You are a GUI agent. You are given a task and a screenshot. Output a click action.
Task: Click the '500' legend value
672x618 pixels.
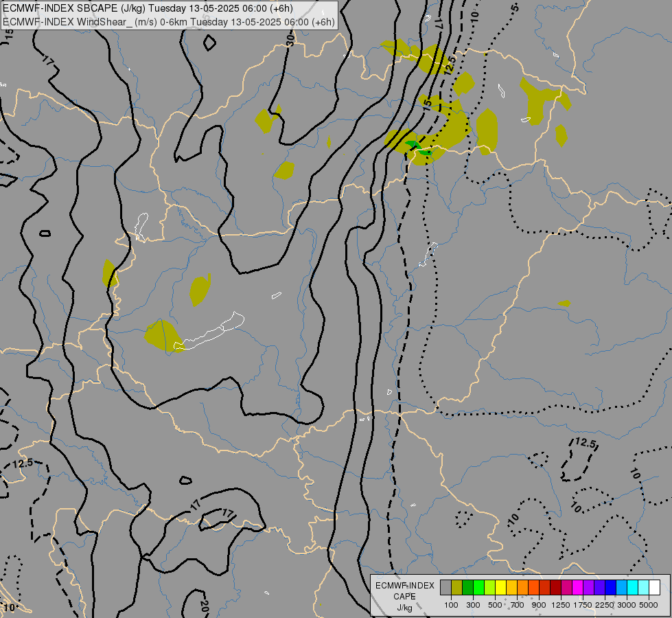(495, 605)
